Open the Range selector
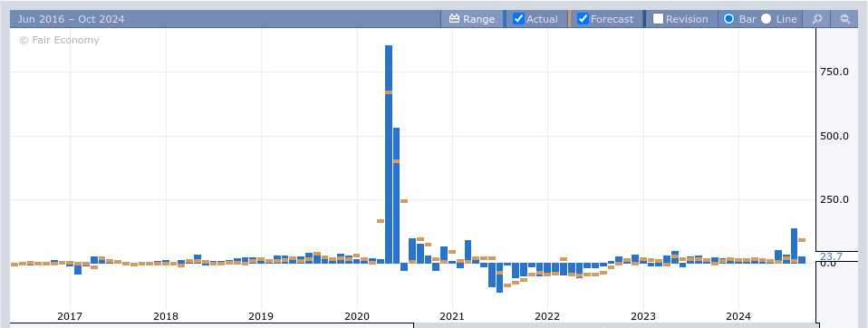The image size is (868, 328). (x=472, y=19)
